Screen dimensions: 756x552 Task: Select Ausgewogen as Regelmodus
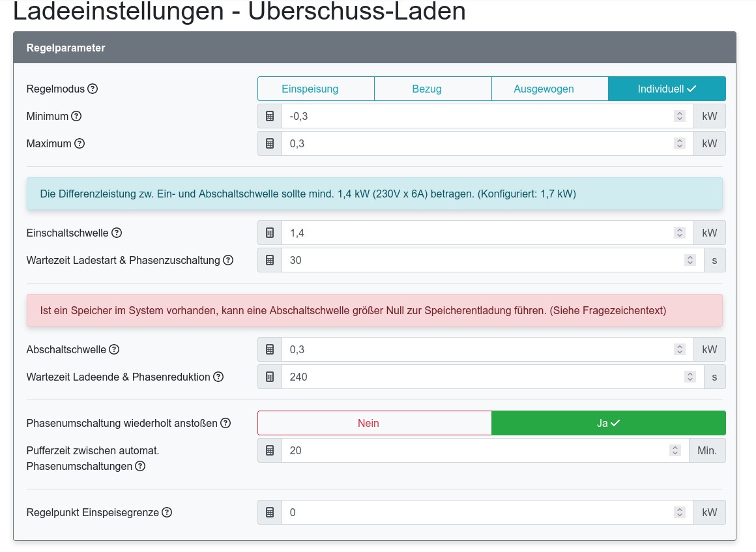click(x=544, y=88)
